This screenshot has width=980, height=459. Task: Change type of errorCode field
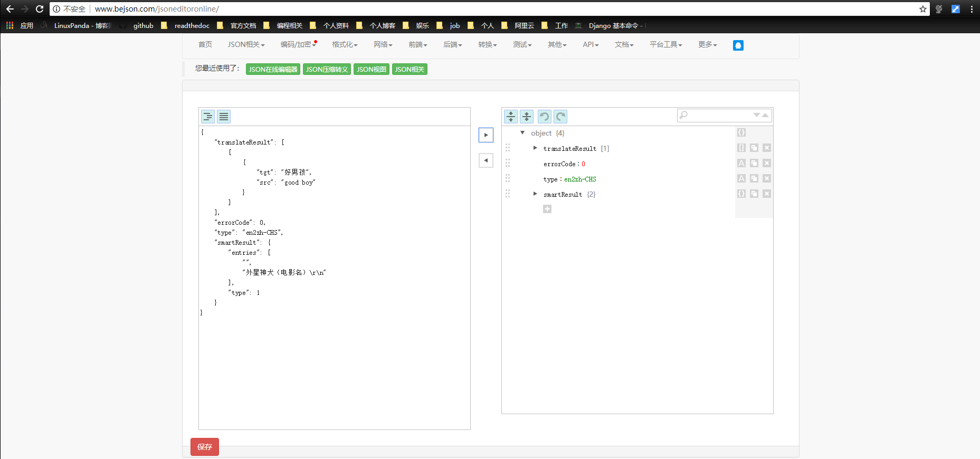point(741,163)
